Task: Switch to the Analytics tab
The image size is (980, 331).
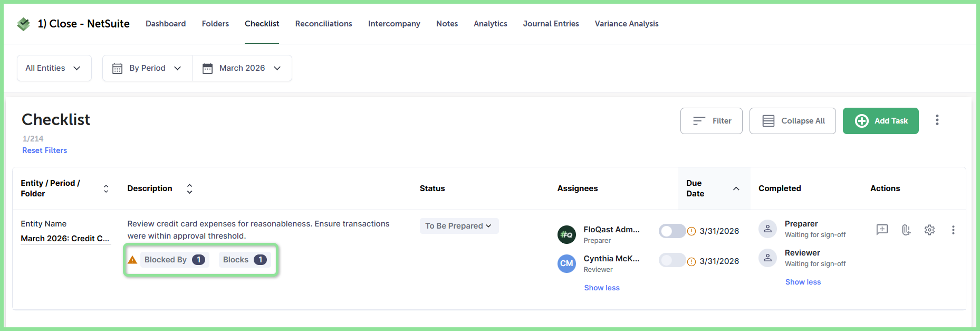Action: (x=490, y=24)
